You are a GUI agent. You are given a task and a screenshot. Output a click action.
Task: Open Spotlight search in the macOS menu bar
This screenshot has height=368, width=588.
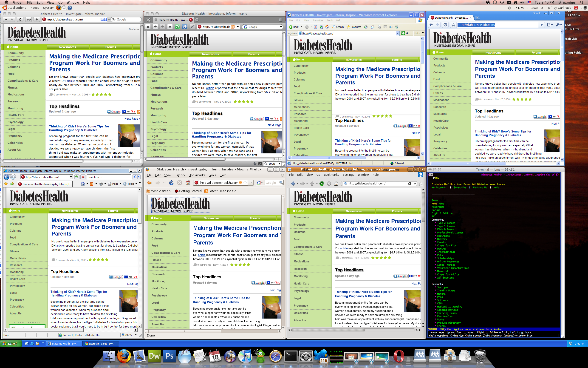(x=582, y=3)
